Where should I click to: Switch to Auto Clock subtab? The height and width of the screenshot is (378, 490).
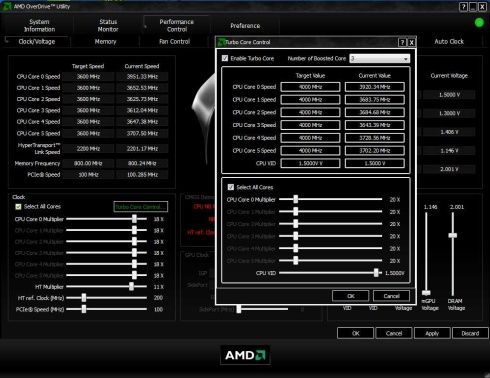tap(449, 42)
